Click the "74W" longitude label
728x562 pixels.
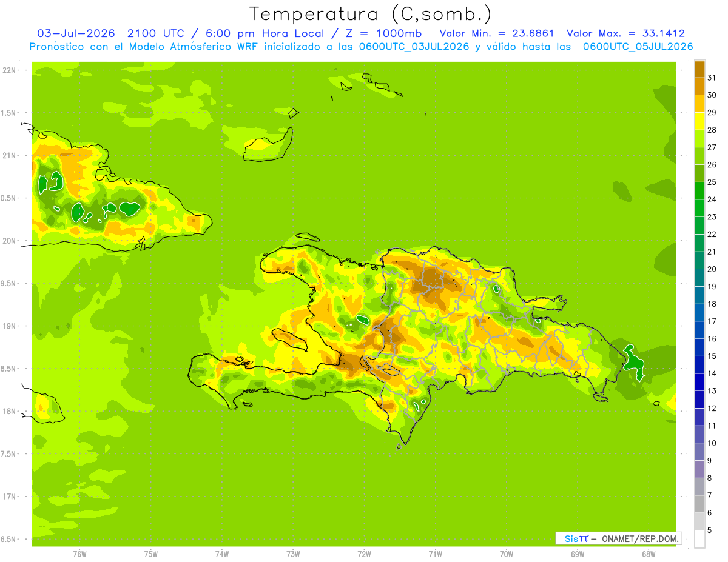(221, 554)
